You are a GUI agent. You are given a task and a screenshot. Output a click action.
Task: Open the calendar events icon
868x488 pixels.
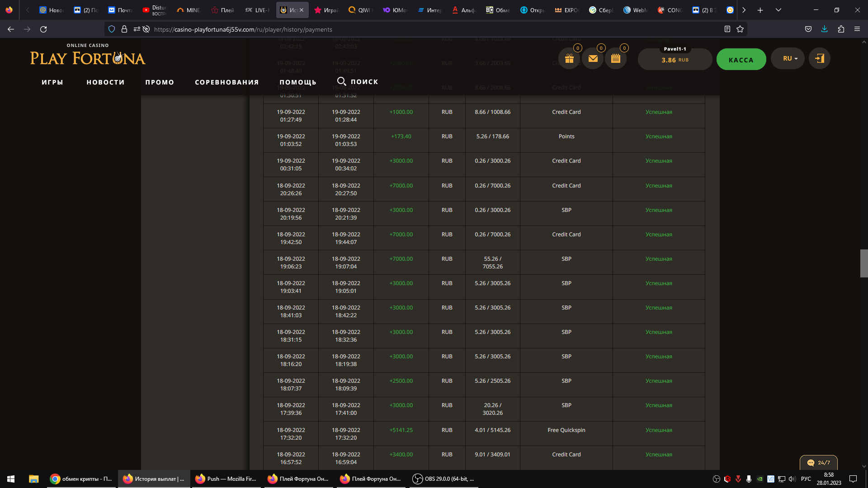click(616, 59)
